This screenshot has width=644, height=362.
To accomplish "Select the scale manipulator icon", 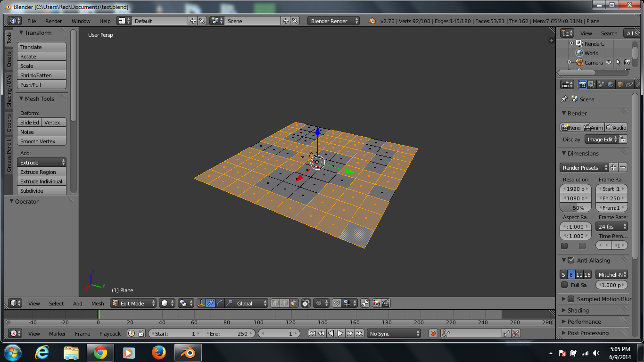I will coord(229,303).
